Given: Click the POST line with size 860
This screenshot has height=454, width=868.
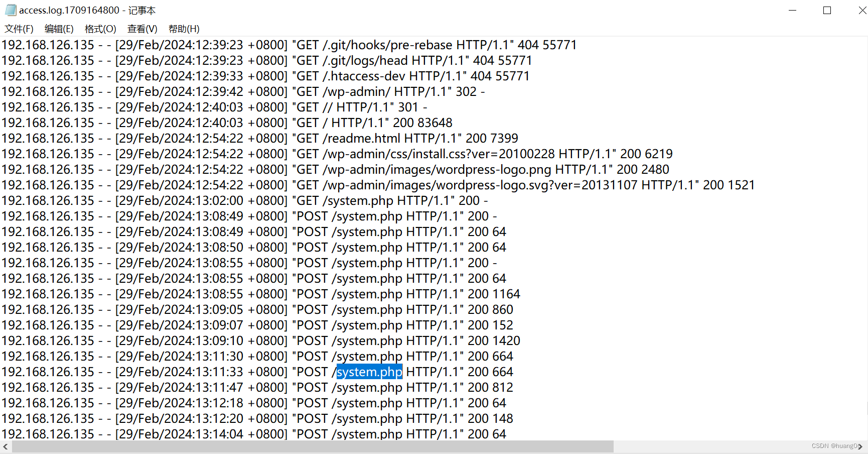Looking at the screenshot, I should click(x=257, y=310).
